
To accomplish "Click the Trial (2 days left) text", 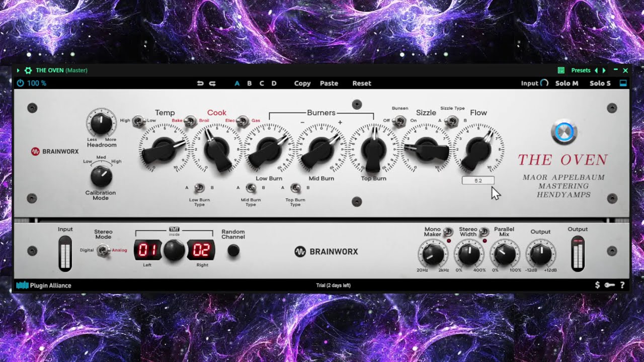I will click(333, 286).
